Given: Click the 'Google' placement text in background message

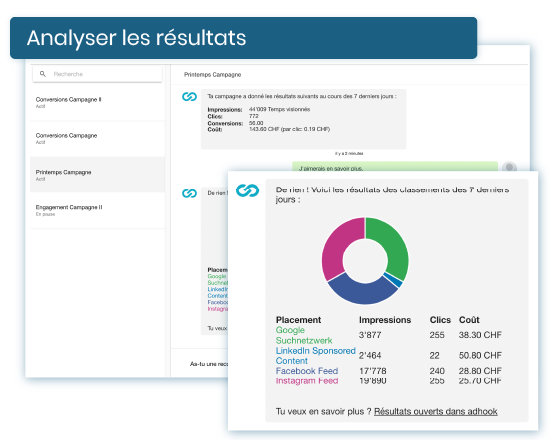Looking at the screenshot, I should pos(217,276).
